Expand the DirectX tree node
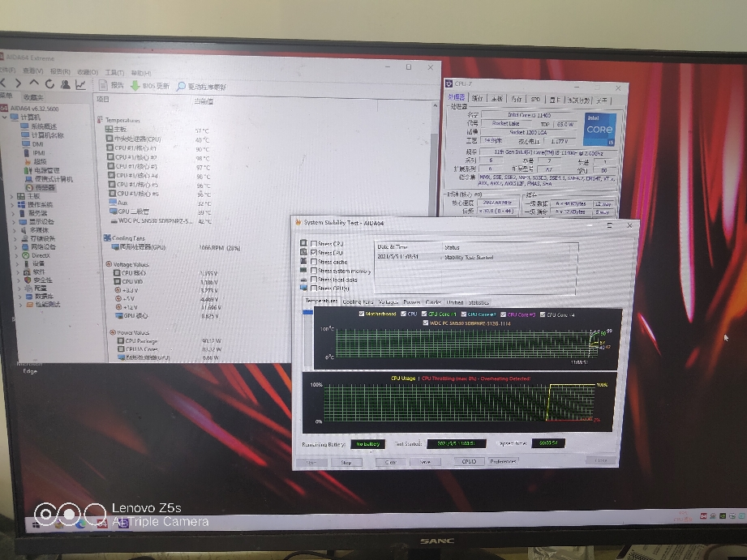 pyautogui.click(x=16, y=255)
